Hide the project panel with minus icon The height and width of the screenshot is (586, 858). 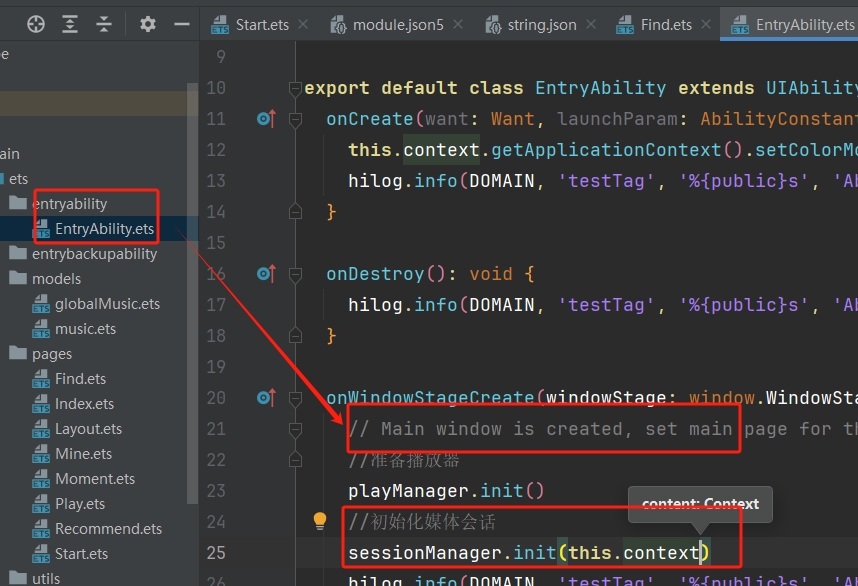181,24
